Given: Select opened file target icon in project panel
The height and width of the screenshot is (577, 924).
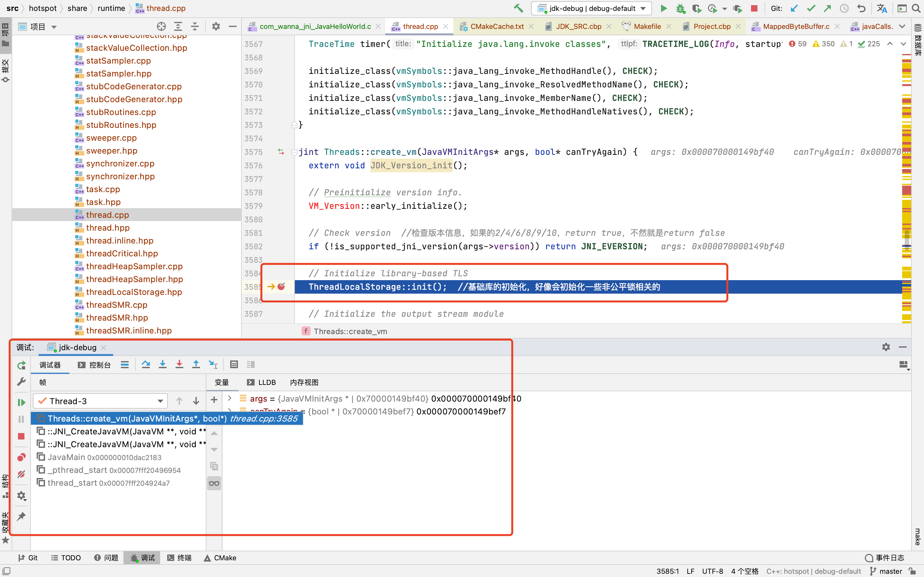Looking at the screenshot, I should coord(161,26).
